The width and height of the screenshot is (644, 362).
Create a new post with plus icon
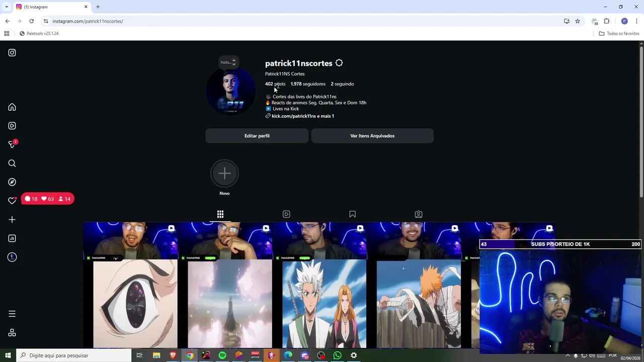[12, 220]
